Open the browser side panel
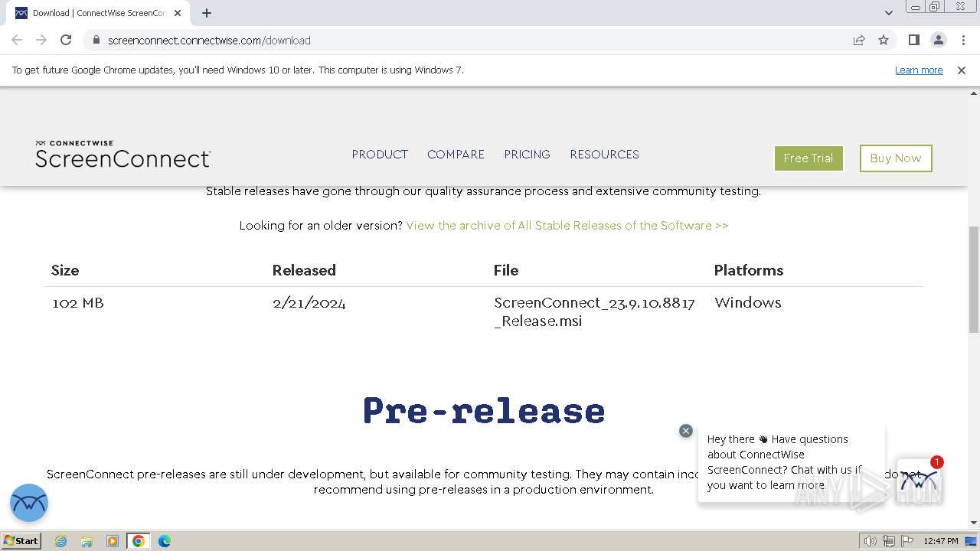 point(913,40)
